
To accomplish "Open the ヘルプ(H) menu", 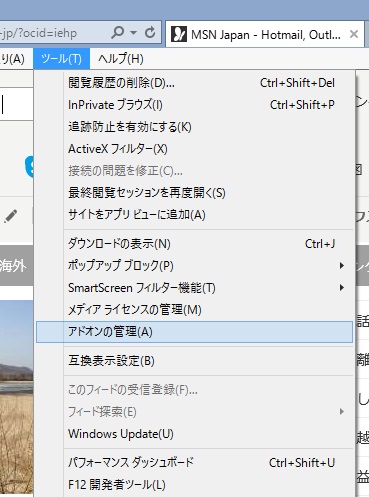I will (121, 59).
